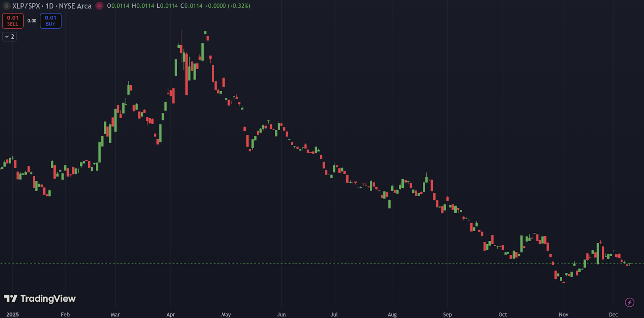Open the NYSE Arca exchange label dropdown
This screenshot has height=318, width=644.
(74, 6)
